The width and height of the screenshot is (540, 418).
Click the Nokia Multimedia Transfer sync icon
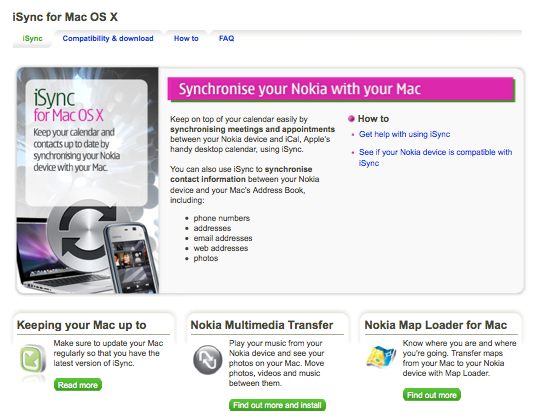click(x=208, y=360)
